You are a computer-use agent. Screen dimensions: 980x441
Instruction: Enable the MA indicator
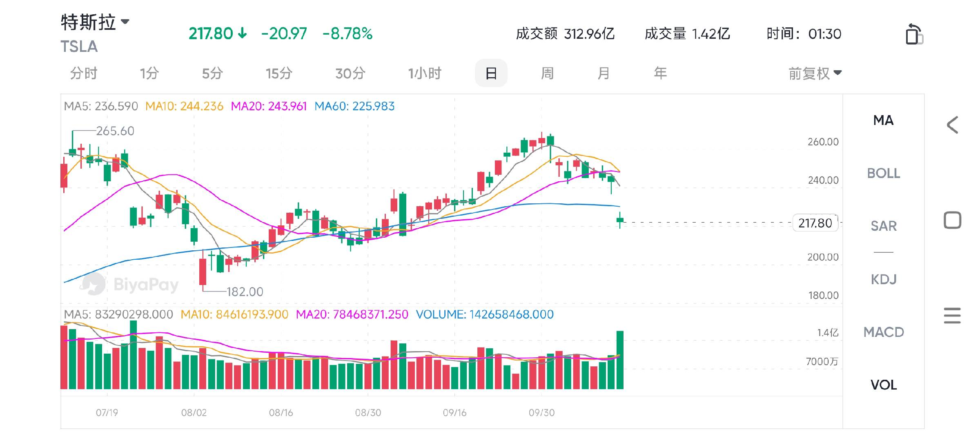[x=883, y=120]
